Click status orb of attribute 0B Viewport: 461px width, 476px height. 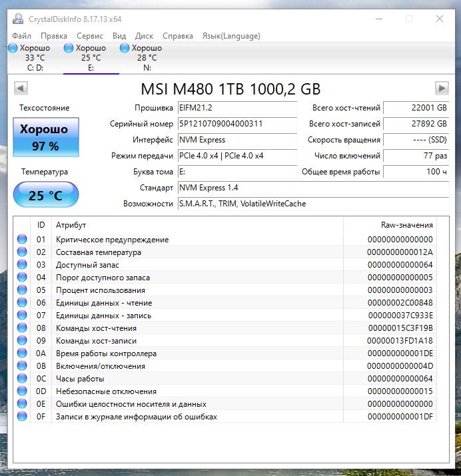[x=22, y=365]
